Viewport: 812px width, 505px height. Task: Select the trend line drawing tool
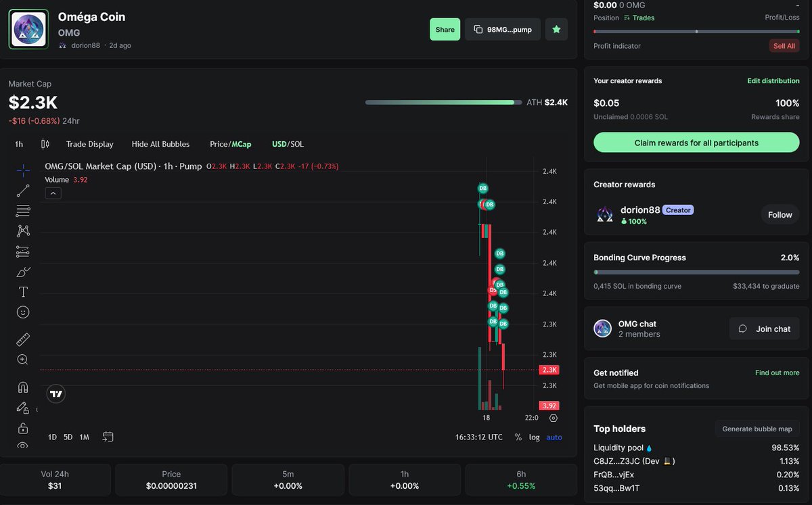pos(23,191)
